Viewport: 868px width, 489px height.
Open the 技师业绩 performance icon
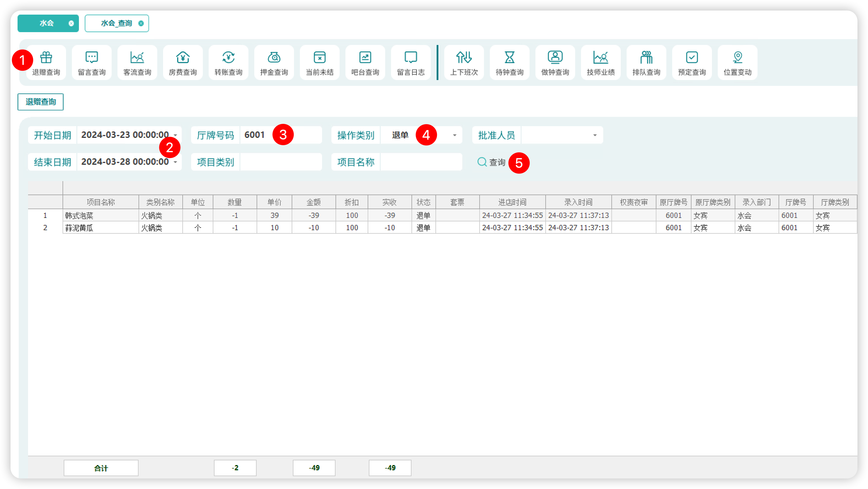point(601,63)
